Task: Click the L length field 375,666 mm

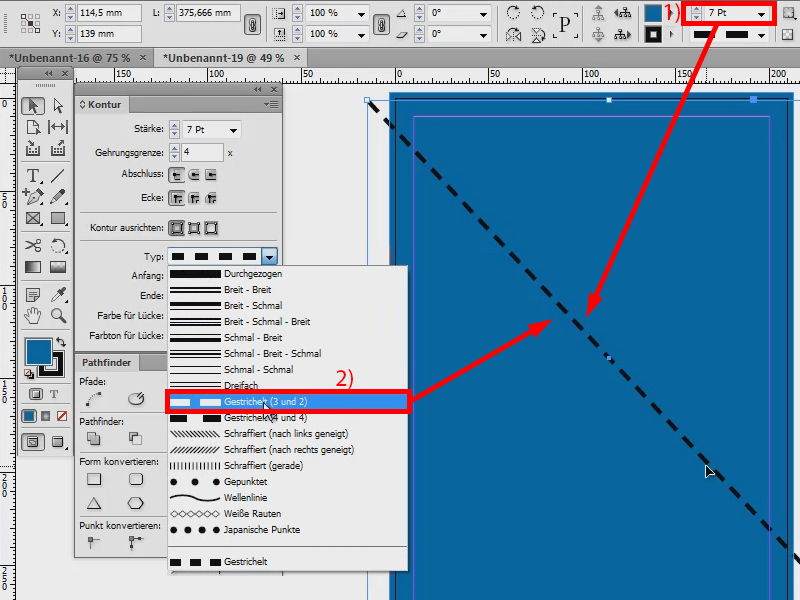Action: (208, 13)
